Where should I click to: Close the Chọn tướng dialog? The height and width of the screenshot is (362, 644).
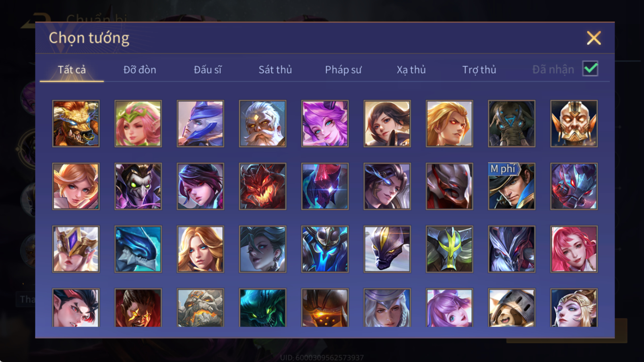click(594, 38)
